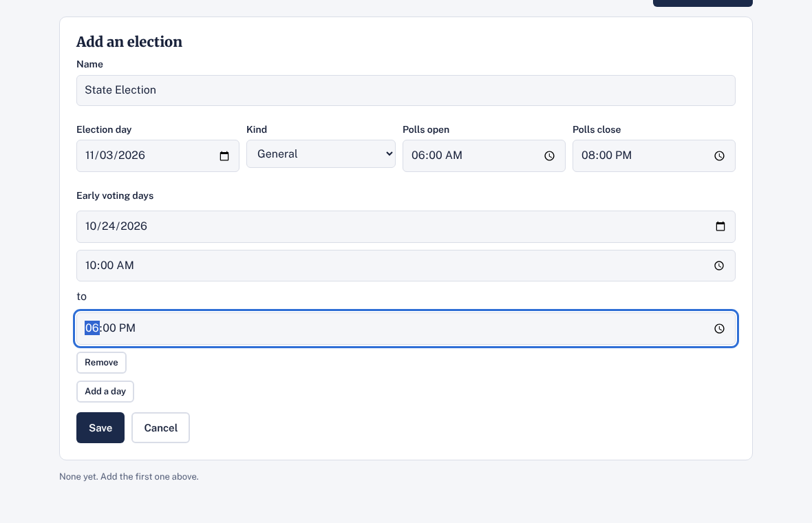The height and width of the screenshot is (523, 812).
Task: Add a day of early voting
Action: (x=105, y=392)
